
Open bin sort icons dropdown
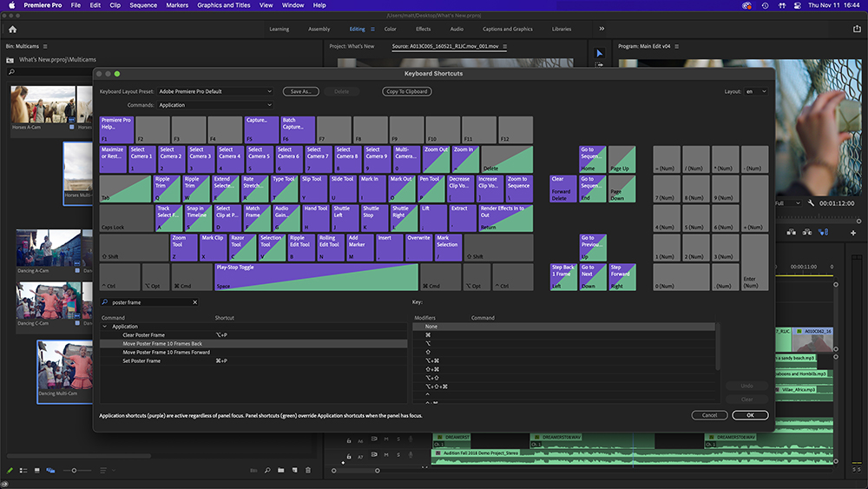[108, 470]
